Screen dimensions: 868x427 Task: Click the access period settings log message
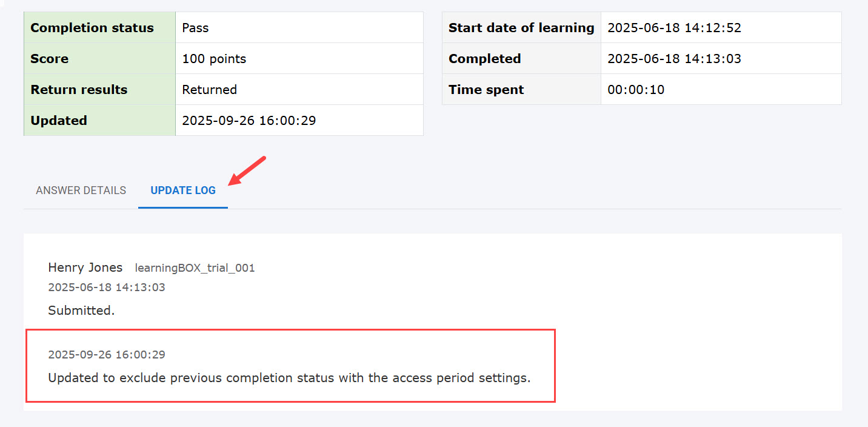[x=289, y=378]
